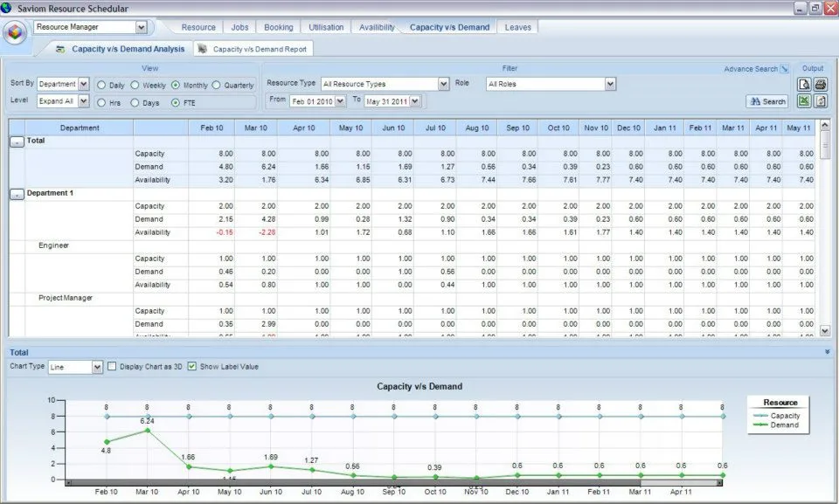Viewport: 839px width, 504px height.
Task: Click the May 11 column header
Action: (799, 128)
